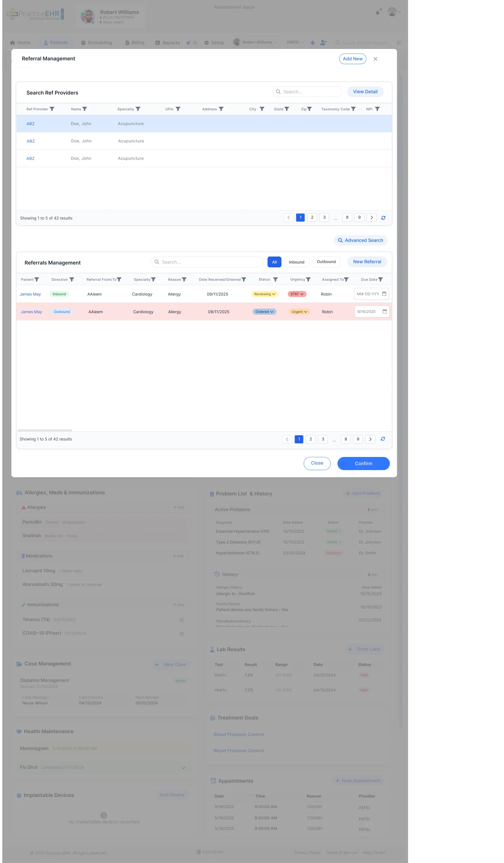The image size is (504, 863).
Task: Open James May's patient record link
Action: pos(30,294)
